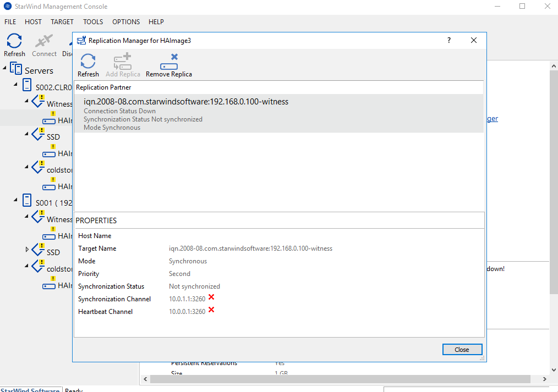The width and height of the screenshot is (558, 392).
Task: Expand the SSD target under S001
Action: [x=27, y=250]
